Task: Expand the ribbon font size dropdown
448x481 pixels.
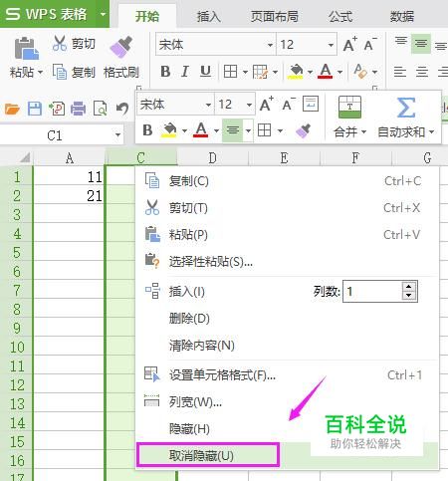Action: pyautogui.click(x=331, y=45)
